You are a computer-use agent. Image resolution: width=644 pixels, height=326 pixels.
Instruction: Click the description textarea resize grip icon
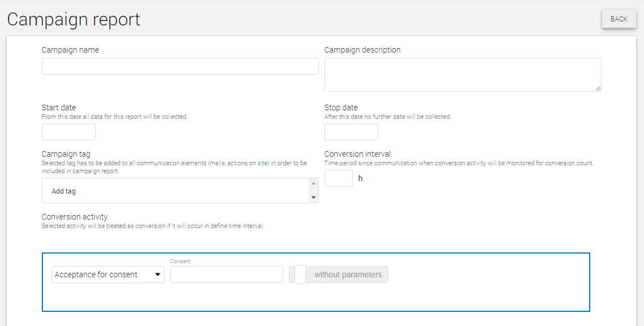click(598, 88)
